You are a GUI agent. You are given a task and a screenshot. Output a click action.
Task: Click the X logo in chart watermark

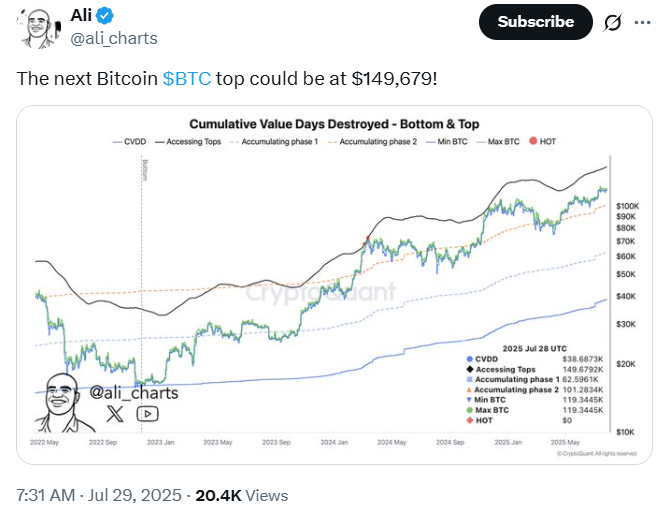click(x=114, y=412)
